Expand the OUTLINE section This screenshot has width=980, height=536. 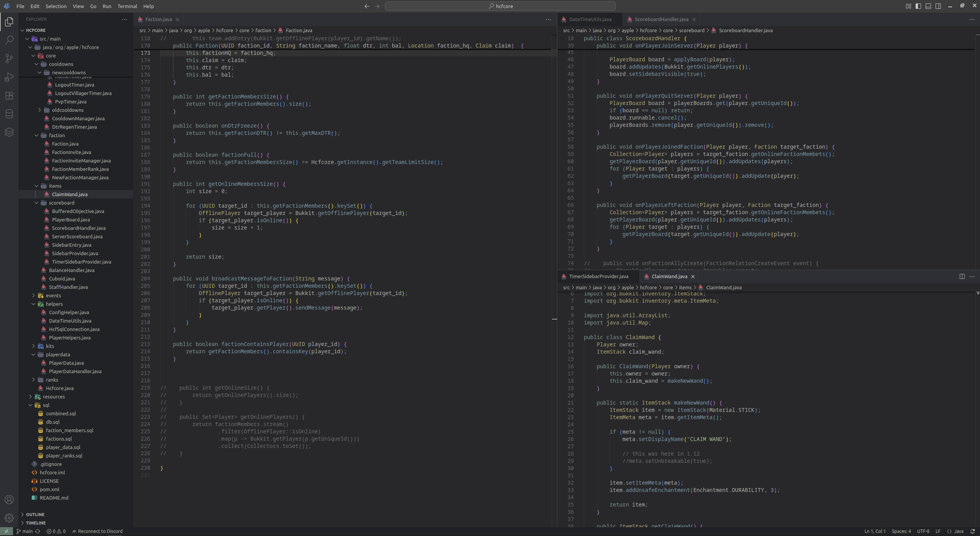coord(35,514)
